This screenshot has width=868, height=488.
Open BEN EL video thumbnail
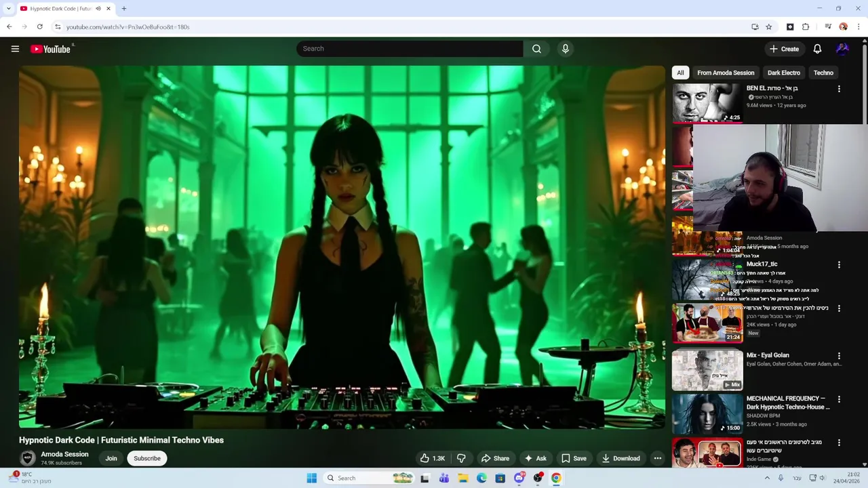click(707, 103)
